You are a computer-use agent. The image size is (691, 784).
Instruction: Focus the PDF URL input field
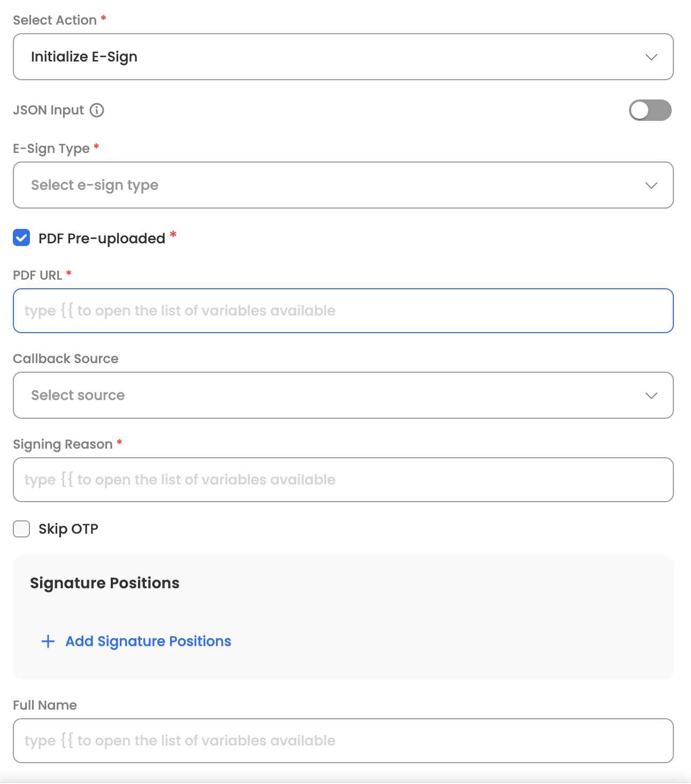(342, 311)
